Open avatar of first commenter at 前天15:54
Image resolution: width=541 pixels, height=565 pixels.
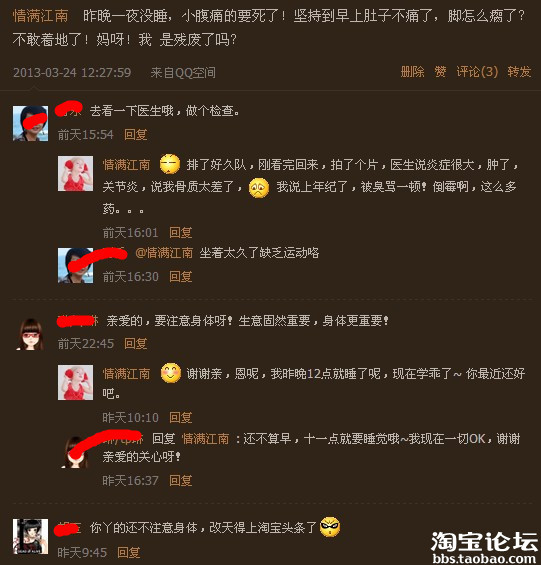click(x=30, y=123)
